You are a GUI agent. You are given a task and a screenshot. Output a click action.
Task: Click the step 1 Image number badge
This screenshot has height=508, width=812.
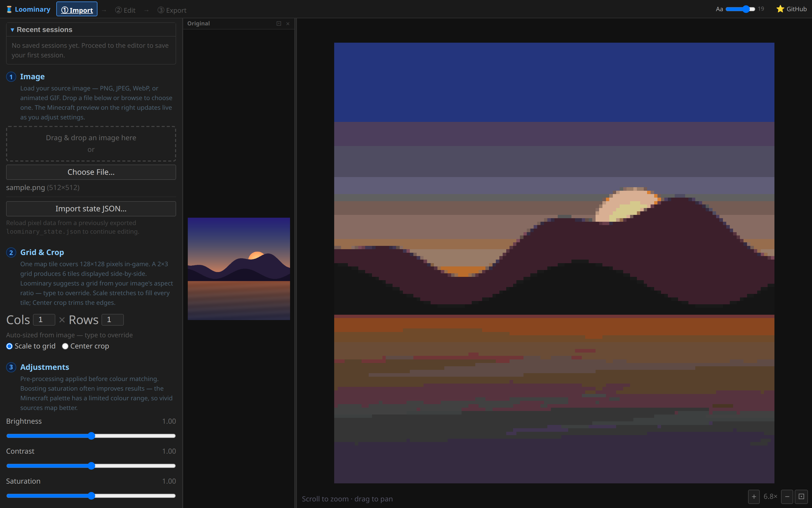click(x=11, y=77)
